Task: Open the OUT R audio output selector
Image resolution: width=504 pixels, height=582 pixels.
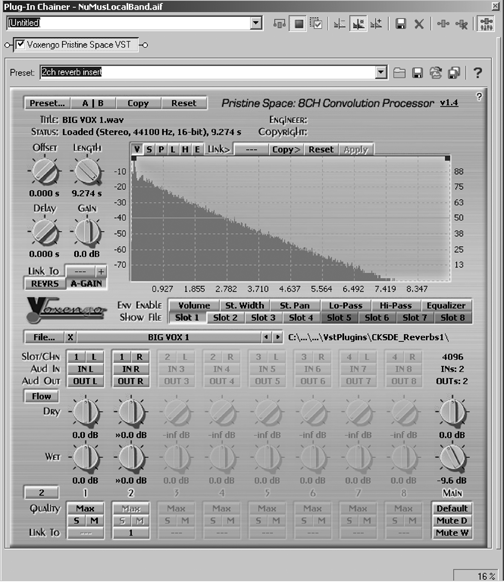Action: click(x=131, y=381)
